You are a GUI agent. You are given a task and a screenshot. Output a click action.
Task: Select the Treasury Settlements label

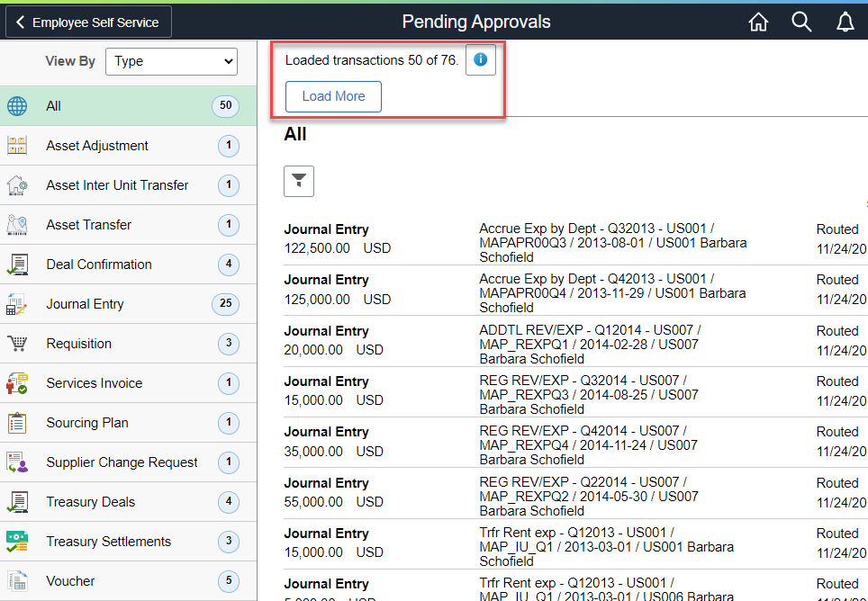pyautogui.click(x=109, y=542)
